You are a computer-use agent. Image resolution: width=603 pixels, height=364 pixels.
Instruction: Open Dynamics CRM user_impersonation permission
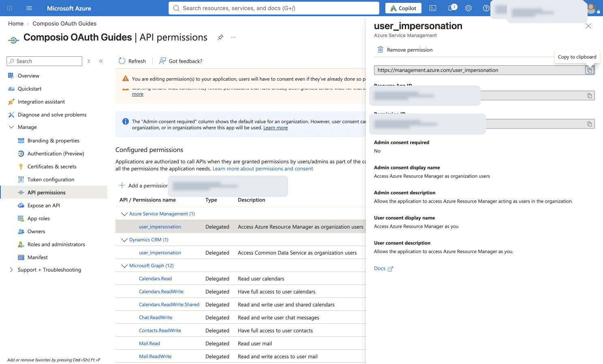click(160, 253)
